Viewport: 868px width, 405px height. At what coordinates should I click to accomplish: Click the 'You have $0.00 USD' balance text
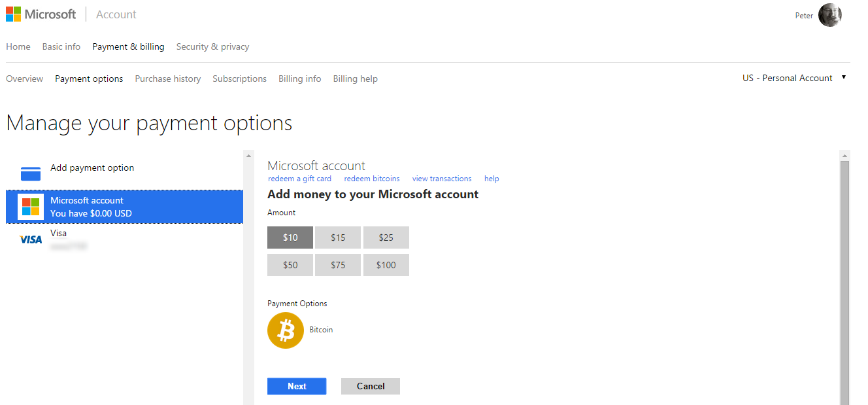click(x=92, y=213)
